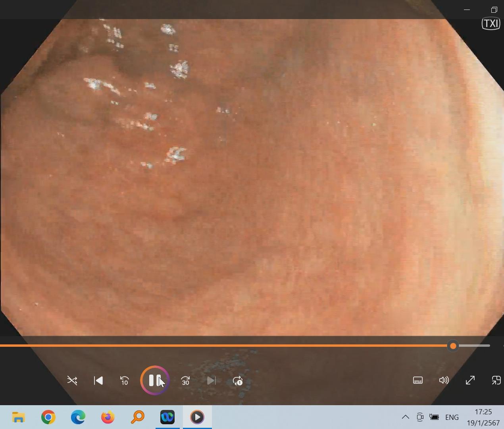This screenshot has width=504, height=429.
Task: Open the clock and calendar flyout
Action: click(x=483, y=417)
